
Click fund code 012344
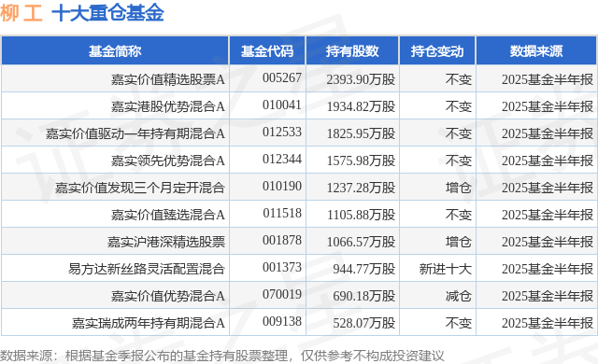pos(282,159)
